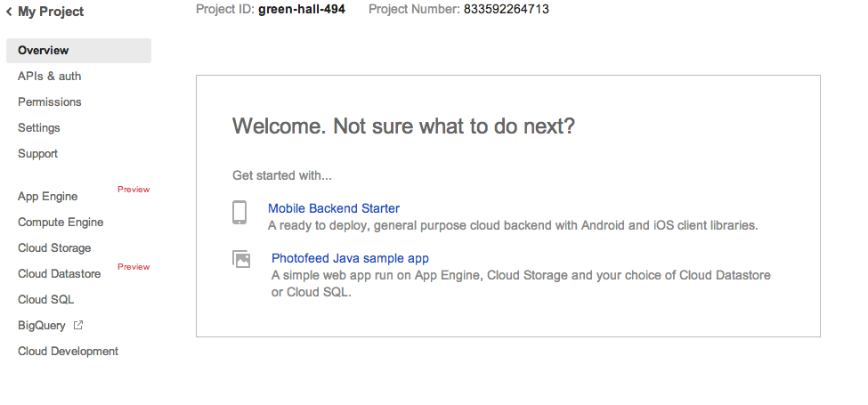Open Compute Engine section
868x405 pixels.
(x=61, y=223)
